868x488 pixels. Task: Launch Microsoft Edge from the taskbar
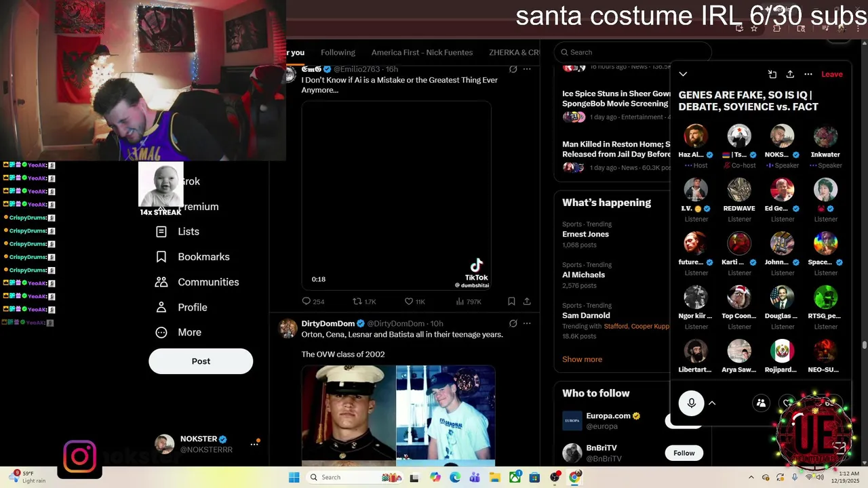(455, 477)
